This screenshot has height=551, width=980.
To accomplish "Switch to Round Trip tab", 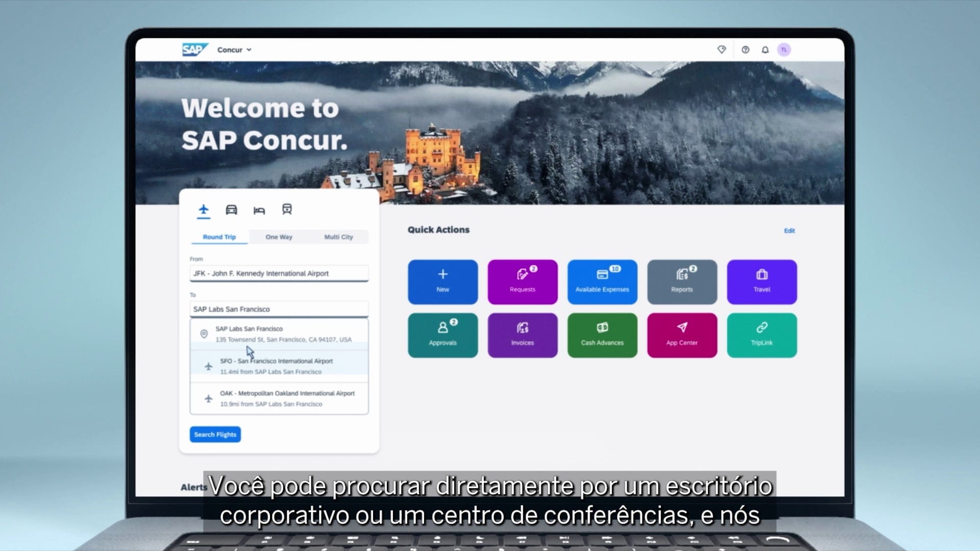I will pyautogui.click(x=219, y=237).
